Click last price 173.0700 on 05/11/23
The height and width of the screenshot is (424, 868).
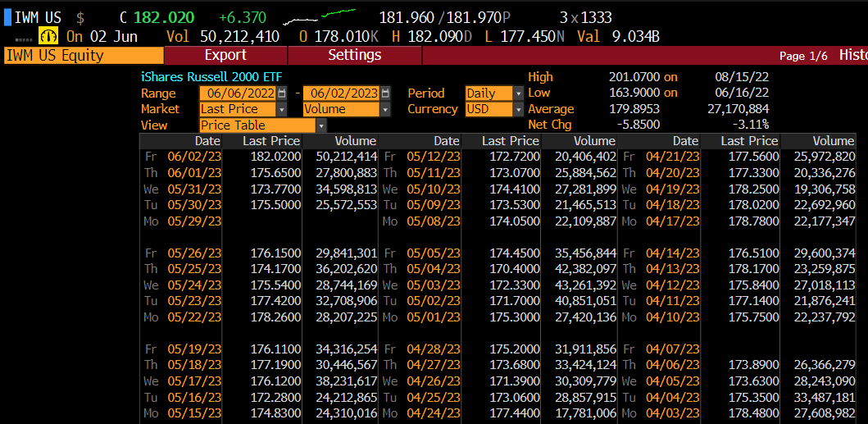point(515,173)
